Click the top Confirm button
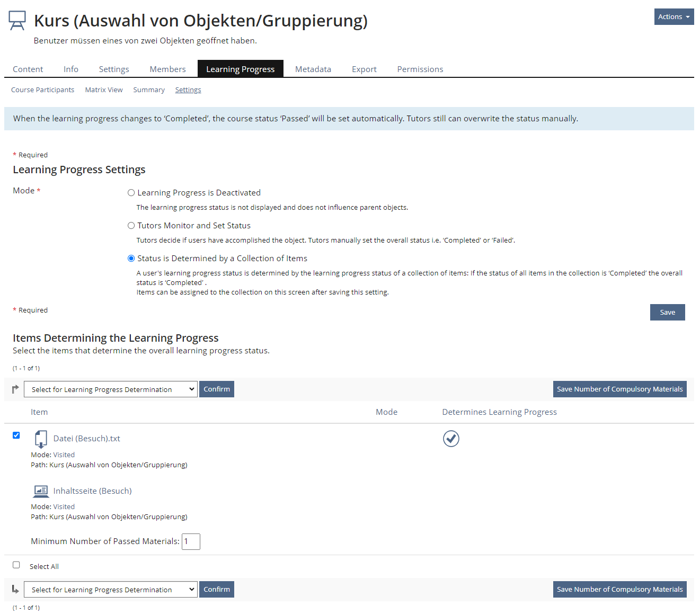This screenshot has height=614, width=700. tap(217, 389)
